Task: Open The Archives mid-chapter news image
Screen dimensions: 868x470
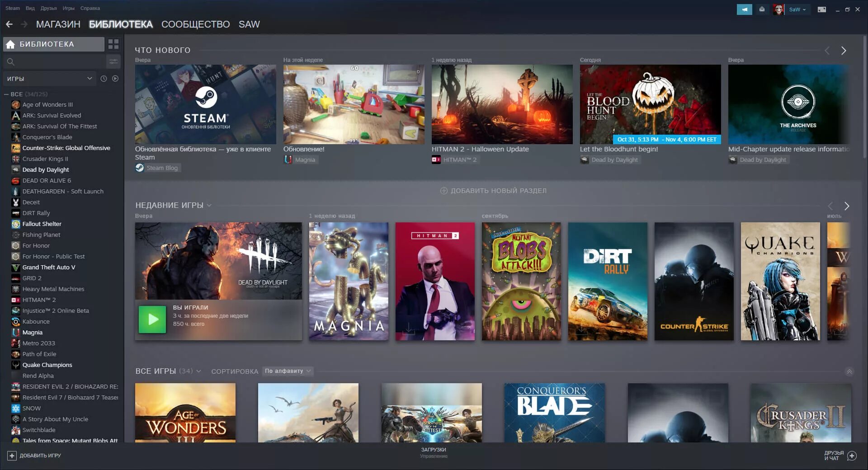Action: click(788, 104)
